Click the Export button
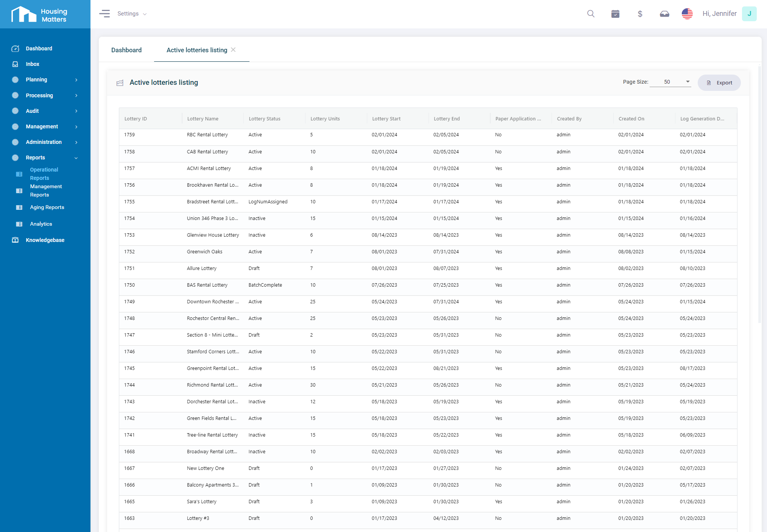767x532 pixels. [719, 83]
